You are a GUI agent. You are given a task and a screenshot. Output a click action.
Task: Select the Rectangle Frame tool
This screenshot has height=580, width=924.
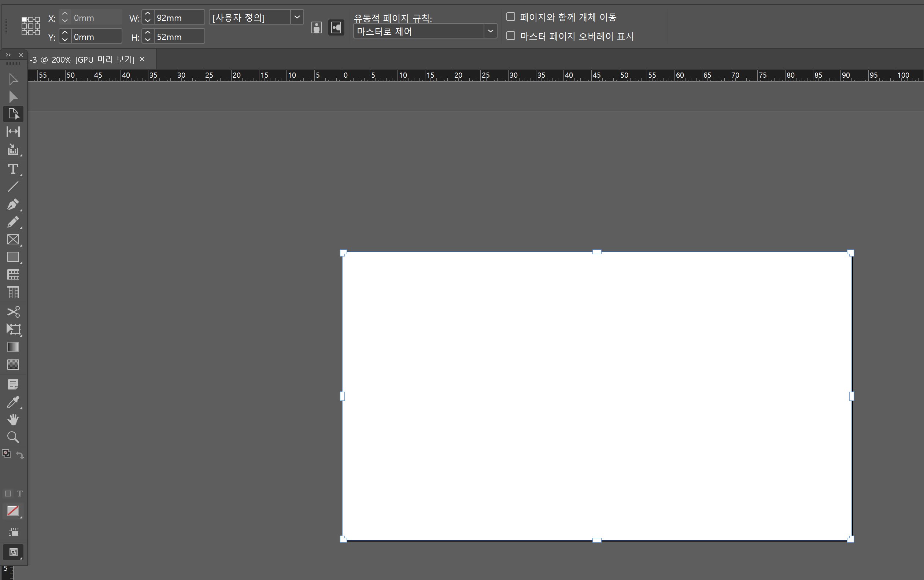coord(13,239)
